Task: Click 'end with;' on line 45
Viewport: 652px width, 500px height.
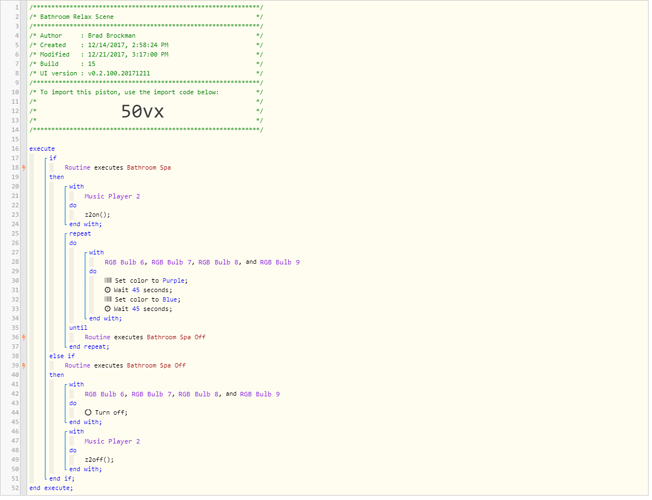Action: (x=85, y=422)
